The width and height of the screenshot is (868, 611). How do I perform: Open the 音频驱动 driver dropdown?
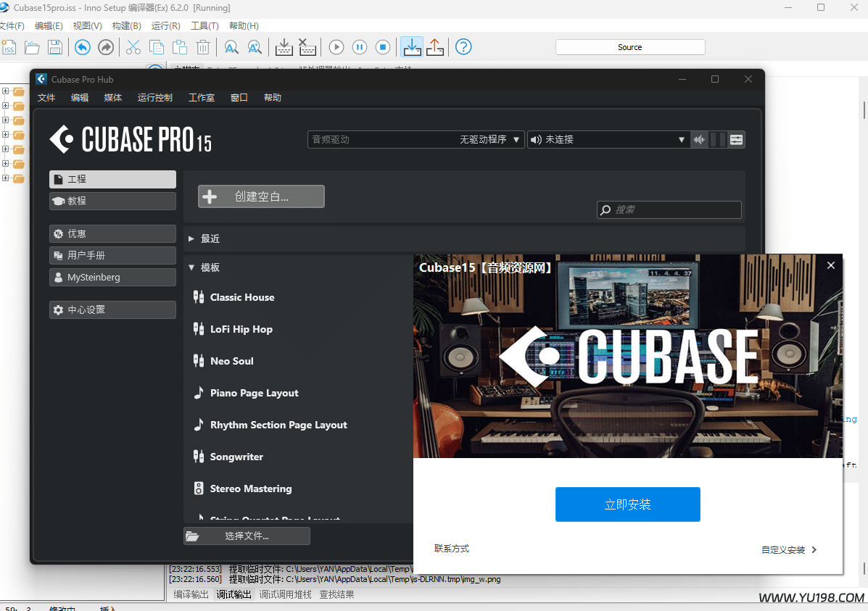(516, 139)
